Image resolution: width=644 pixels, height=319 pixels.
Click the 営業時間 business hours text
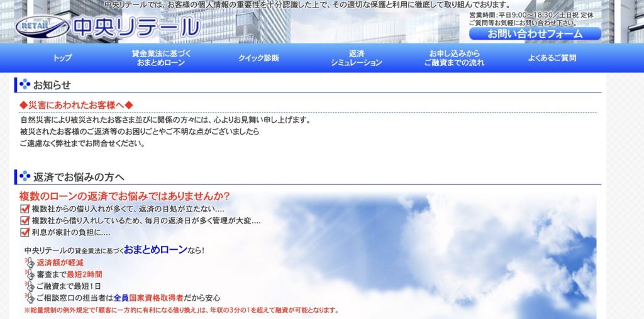(x=531, y=15)
